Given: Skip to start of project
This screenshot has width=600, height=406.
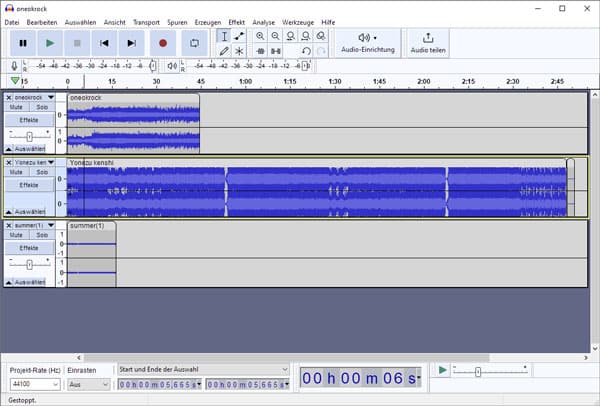Looking at the screenshot, I should pos(104,43).
